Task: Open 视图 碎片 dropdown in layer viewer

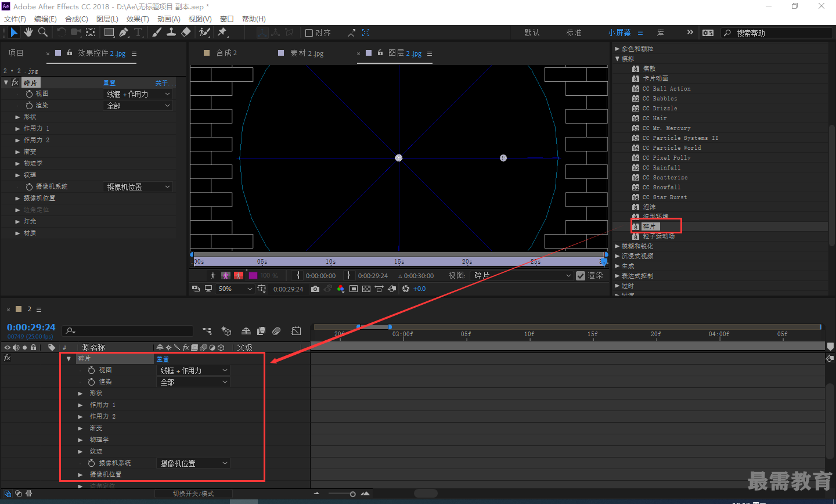Action: (x=522, y=276)
